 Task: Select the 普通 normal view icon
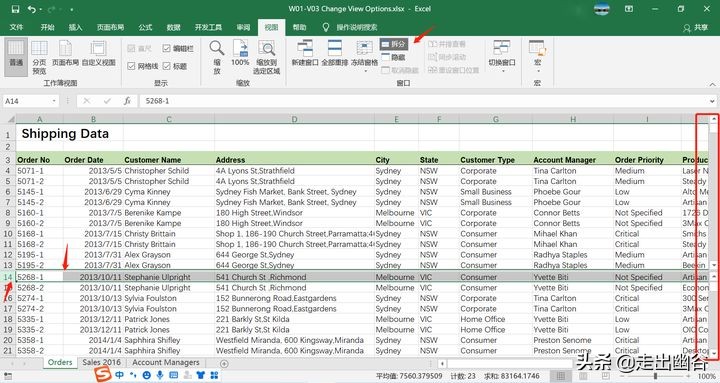[16, 56]
